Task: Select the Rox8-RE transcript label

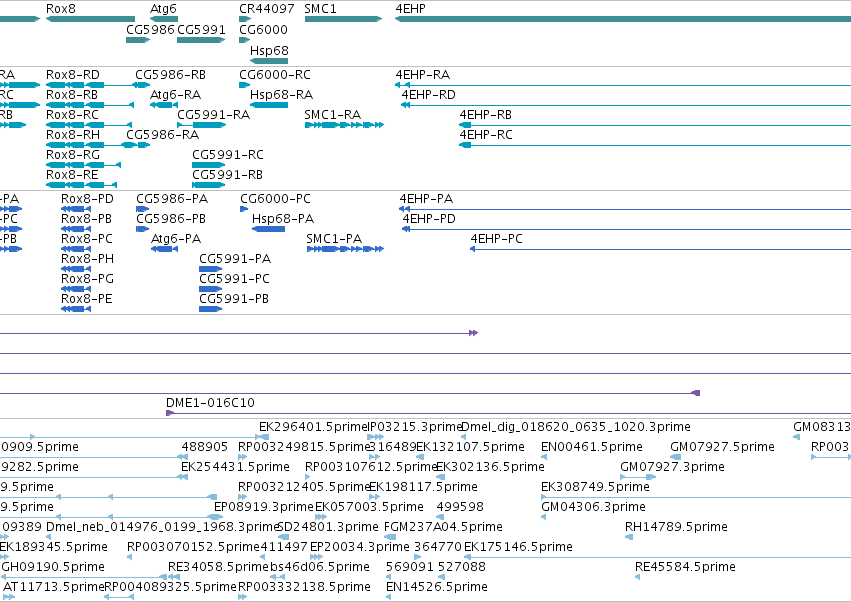Action: tap(72, 175)
